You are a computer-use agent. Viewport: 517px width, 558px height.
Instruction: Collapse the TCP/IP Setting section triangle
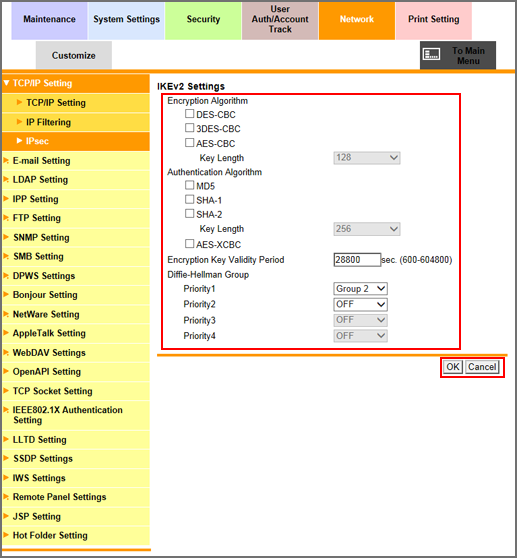[x=6, y=83]
